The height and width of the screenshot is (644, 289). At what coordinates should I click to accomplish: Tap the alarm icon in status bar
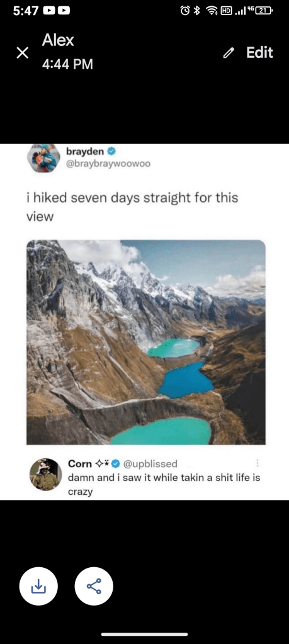[184, 11]
